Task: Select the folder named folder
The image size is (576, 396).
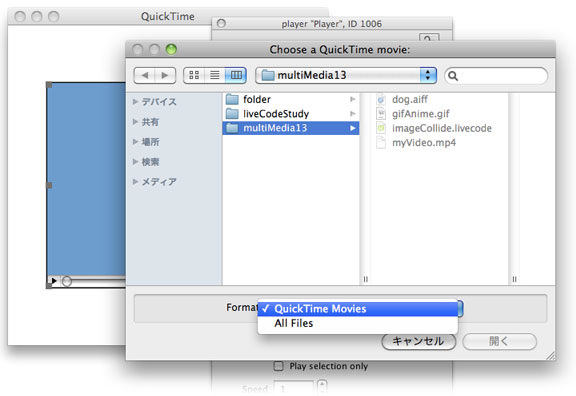Action: click(291, 99)
